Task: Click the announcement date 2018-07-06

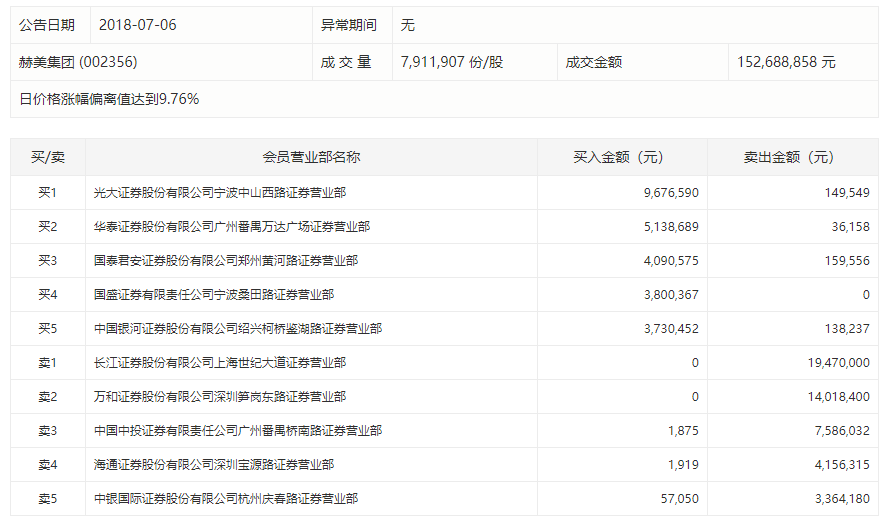Action: pyautogui.click(x=138, y=25)
